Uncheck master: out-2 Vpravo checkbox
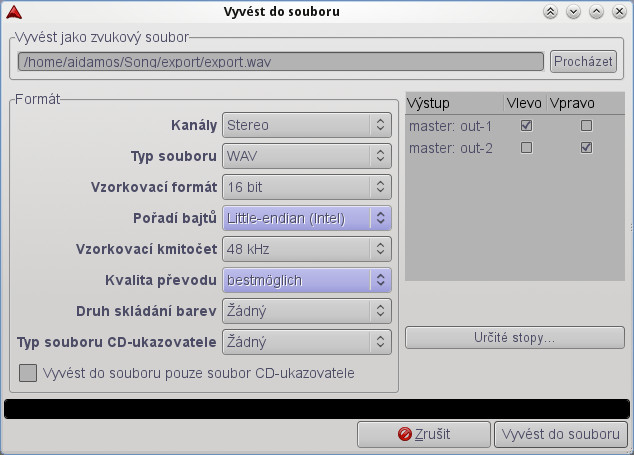 pos(586,148)
